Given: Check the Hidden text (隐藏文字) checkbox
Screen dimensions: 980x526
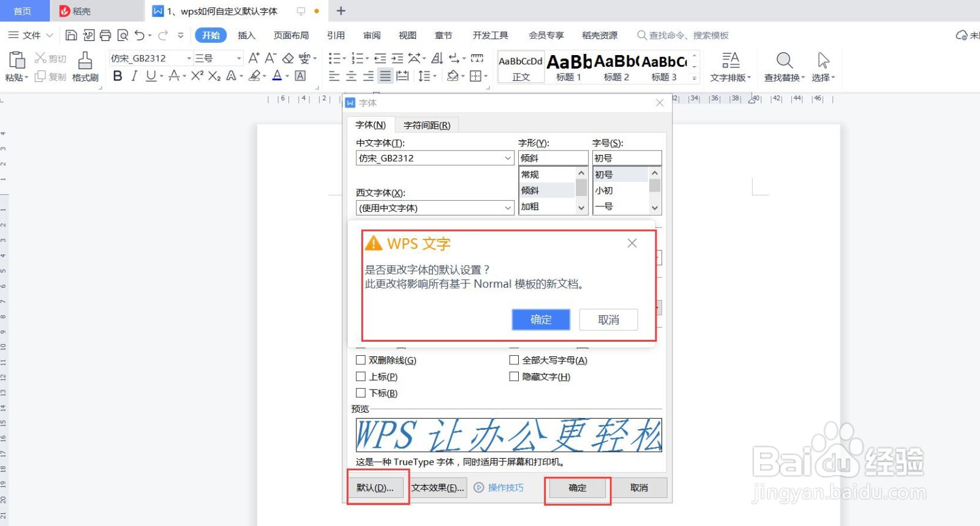Looking at the screenshot, I should (x=514, y=377).
